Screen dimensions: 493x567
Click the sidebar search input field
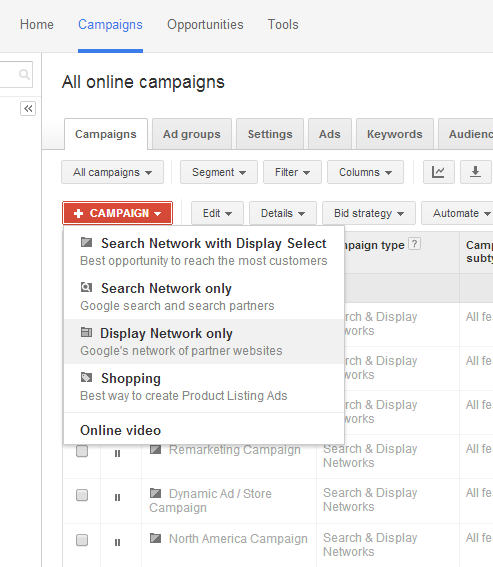(16, 74)
